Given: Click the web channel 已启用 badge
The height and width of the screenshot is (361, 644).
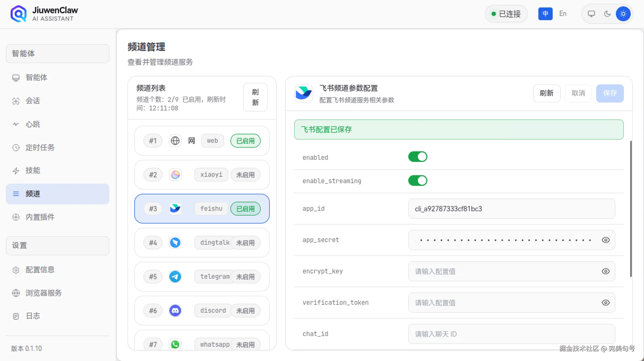Looking at the screenshot, I should (245, 141).
